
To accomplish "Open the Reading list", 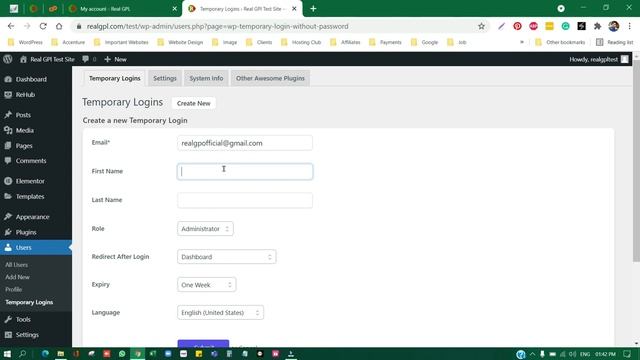I will click(x=615, y=42).
